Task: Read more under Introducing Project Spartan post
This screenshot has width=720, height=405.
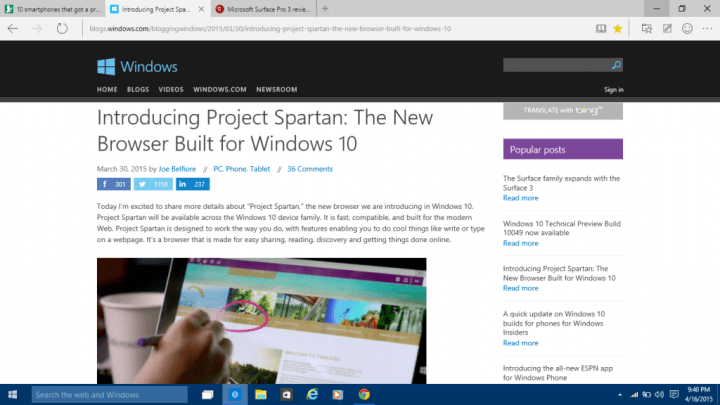Action: tap(521, 288)
